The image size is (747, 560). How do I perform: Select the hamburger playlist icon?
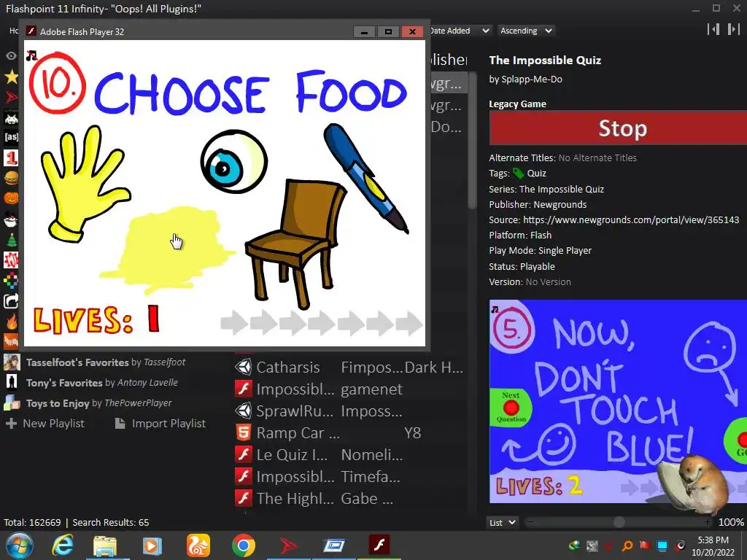[x=11, y=178]
